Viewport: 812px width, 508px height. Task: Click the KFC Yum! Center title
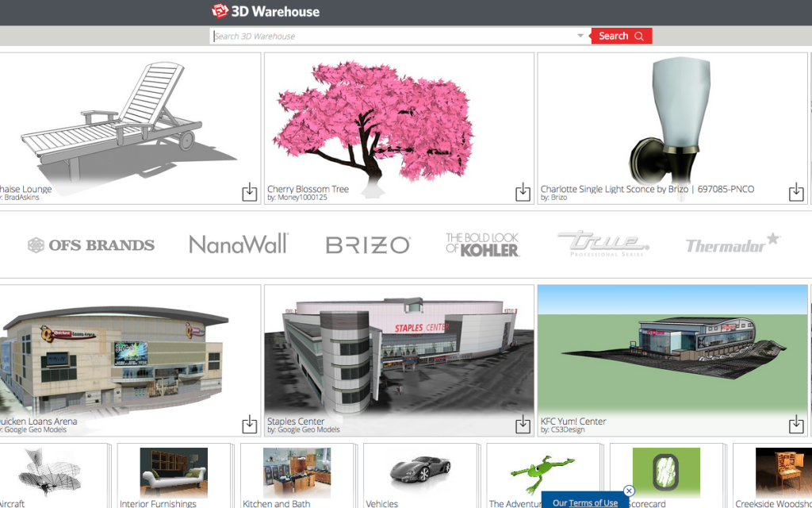pos(573,421)
